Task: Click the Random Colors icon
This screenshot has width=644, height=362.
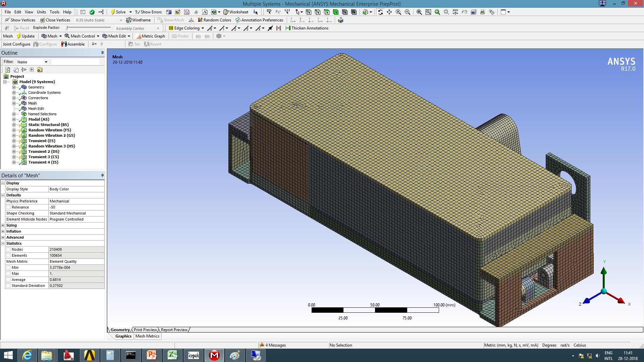Action: [214, 20]
